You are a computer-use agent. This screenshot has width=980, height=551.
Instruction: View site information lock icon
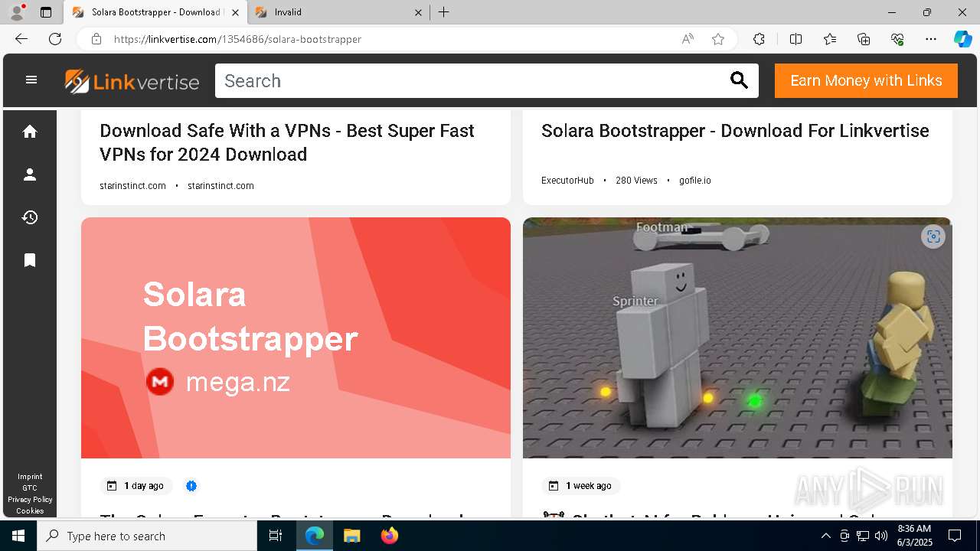96,39
